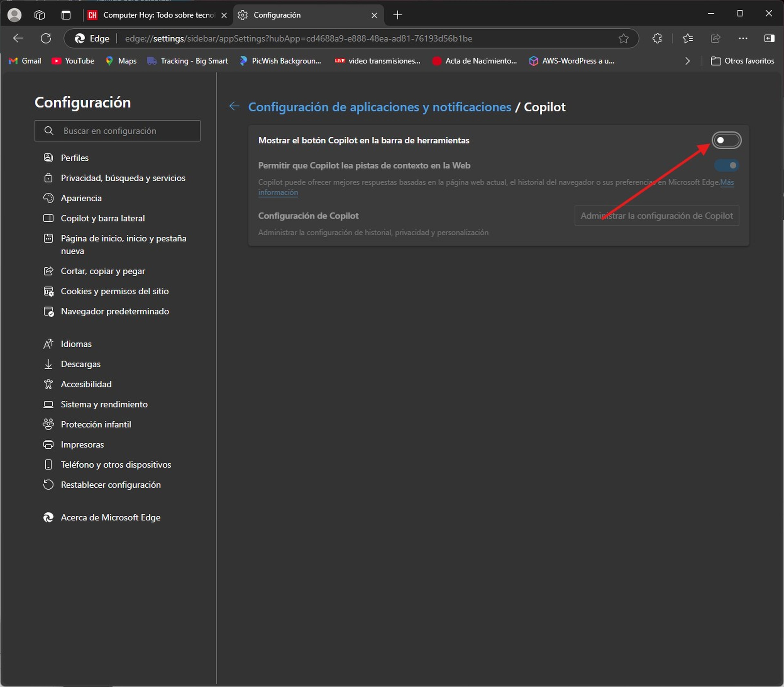
Task: Click the Descargas download arrow icon
Action: (x=48, y=364)
